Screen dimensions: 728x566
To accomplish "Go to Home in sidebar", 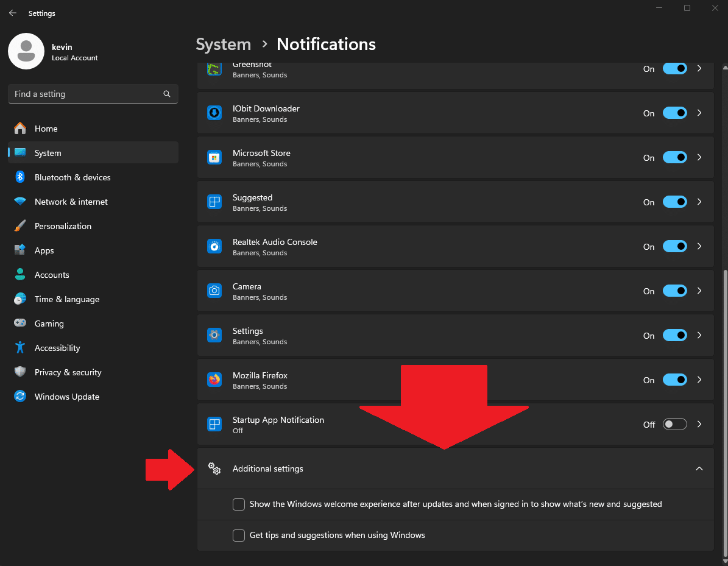I will [93, 129].
